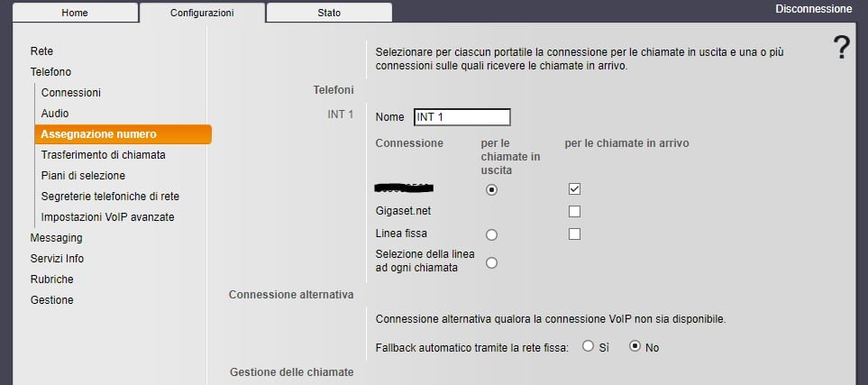Expand the Rete menu section
Screen dimensions: 868x385
pos(42,51)
